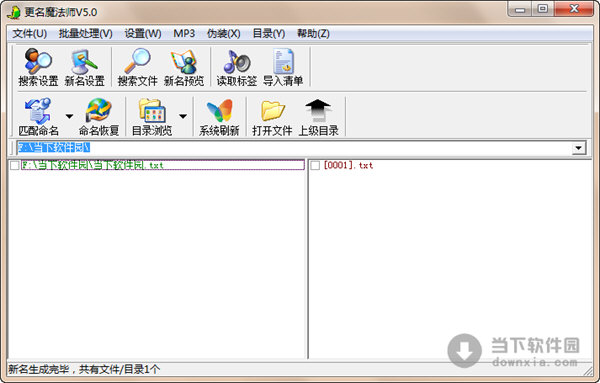Click the status bar text 新名生成完毕
This screenshot has height=383, width=600.
coord(39,369)
